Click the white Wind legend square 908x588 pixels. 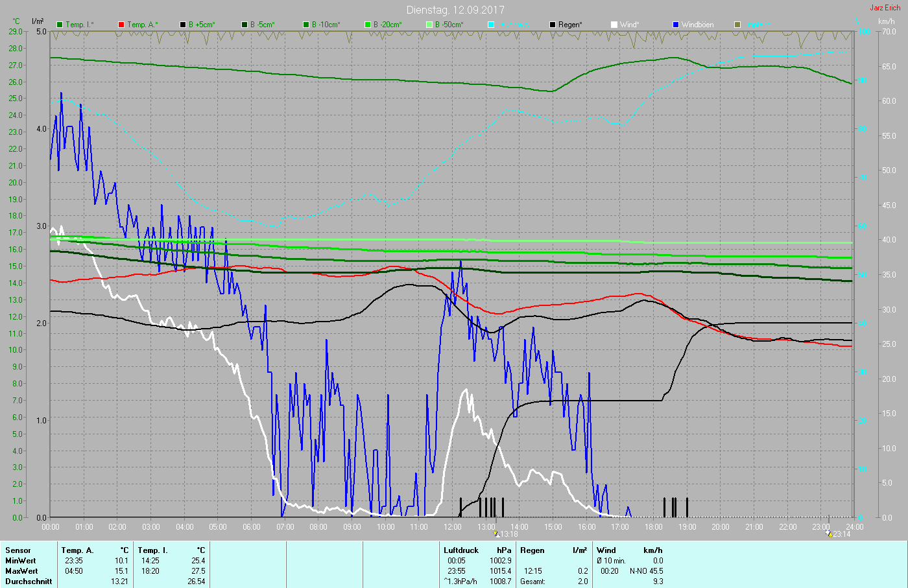[614, 25]
